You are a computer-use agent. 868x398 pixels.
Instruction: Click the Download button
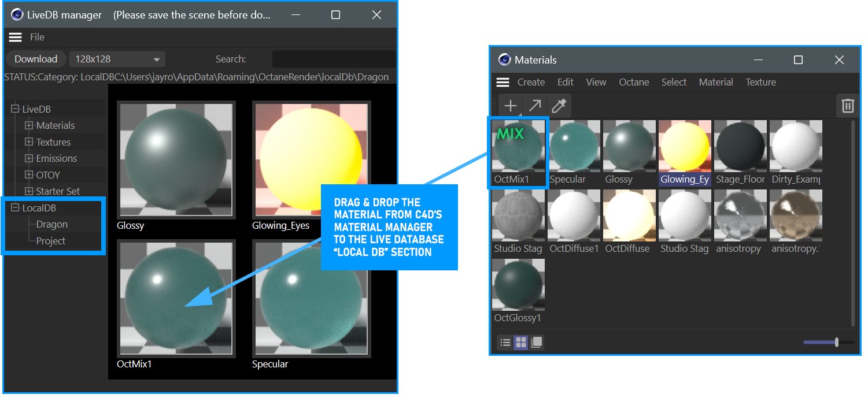[36, 59]
